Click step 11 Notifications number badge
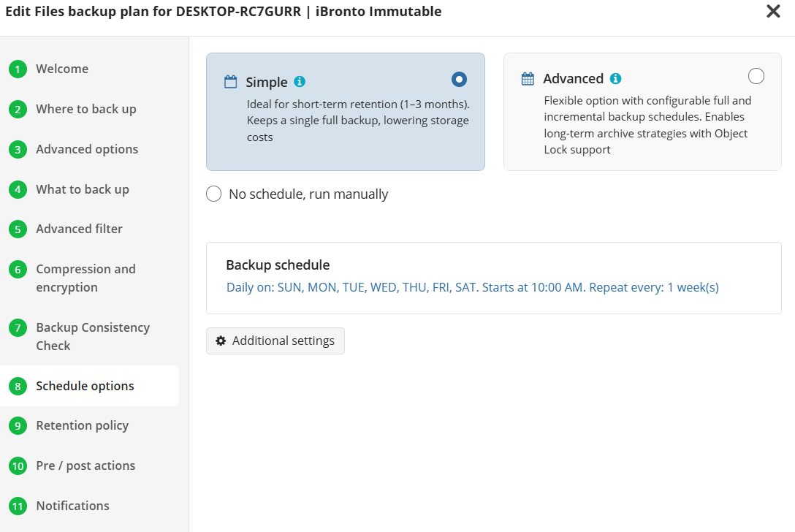Viewport: 795px width, 532px height. 18,506
